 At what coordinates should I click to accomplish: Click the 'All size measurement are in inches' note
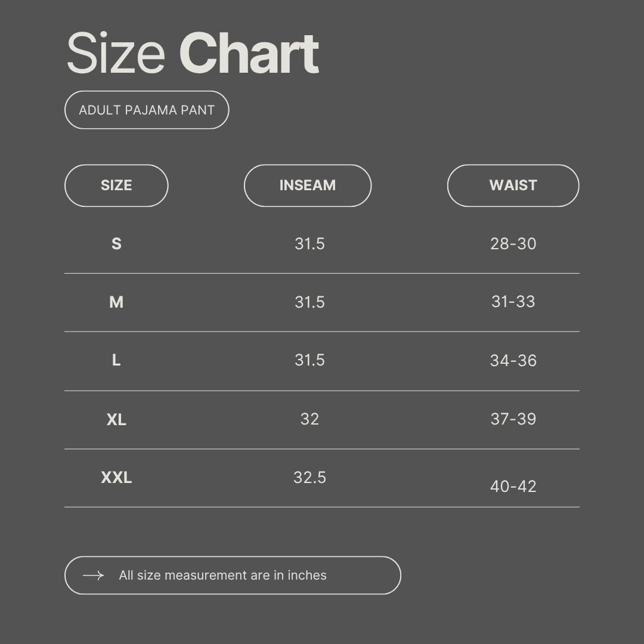tap(222, 575)
